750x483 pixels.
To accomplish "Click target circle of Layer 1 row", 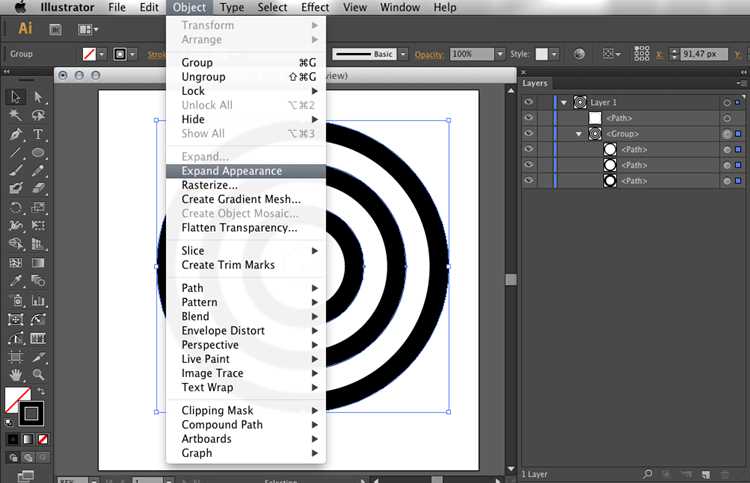I will coord(727,102).
